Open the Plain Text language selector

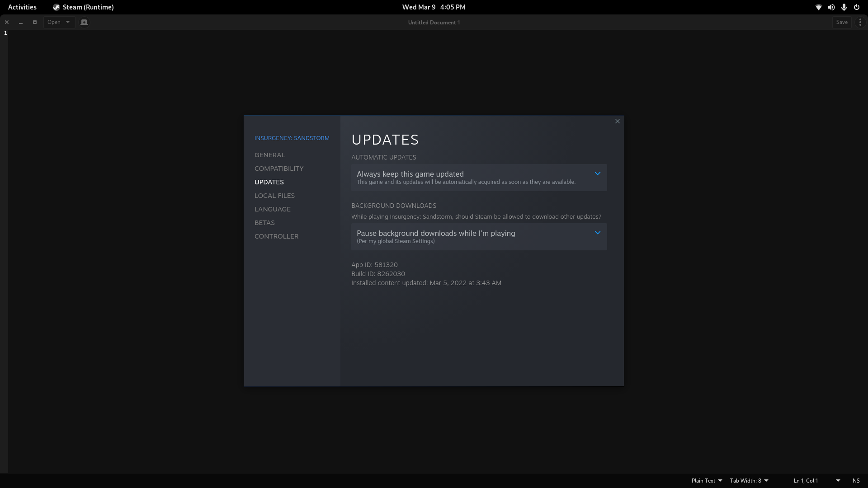pyautogui.click(x=706, y=480)
